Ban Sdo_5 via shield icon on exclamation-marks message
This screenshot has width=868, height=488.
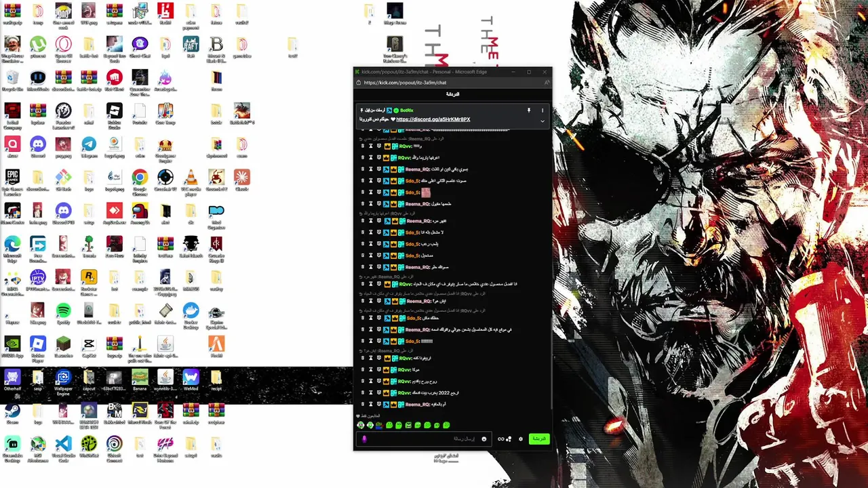pos(378,341)
